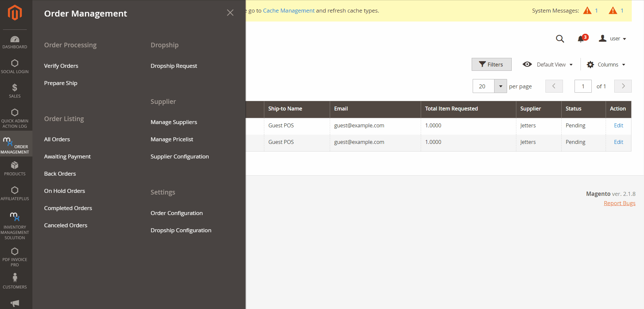Sort by Supplier column header
This screenshot has height=309, width=644.
click(x=538, y=110)
